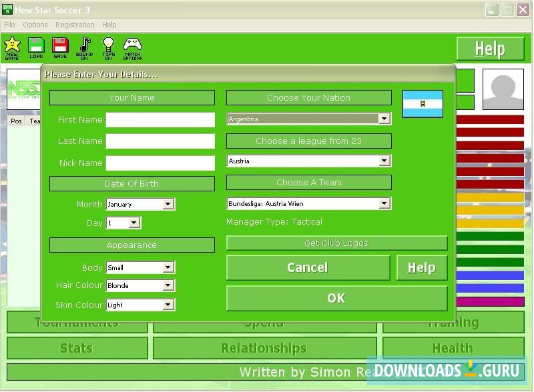534x392 pixels.
Task: Click the Pos column header
Action: (x=16, y=121)
